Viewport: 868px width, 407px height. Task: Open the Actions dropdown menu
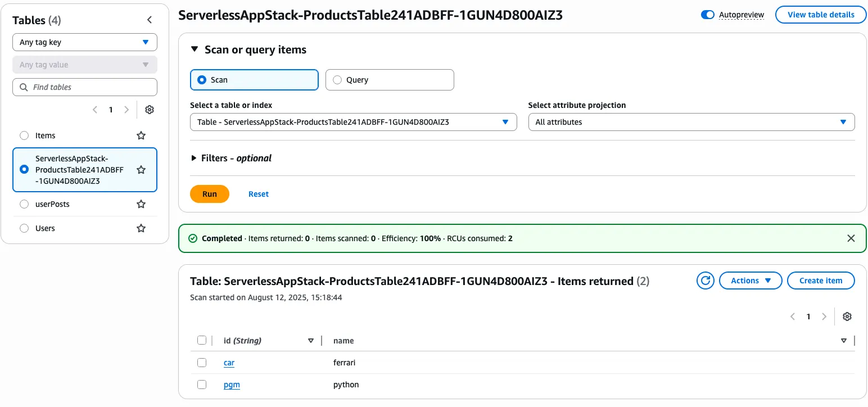[751, 281]
